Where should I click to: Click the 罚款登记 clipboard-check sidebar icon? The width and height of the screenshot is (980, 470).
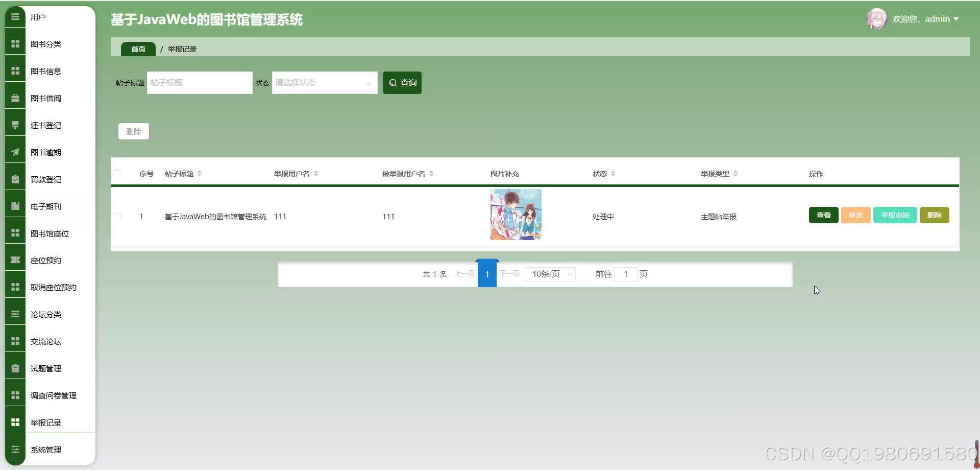tap(15, 179)
